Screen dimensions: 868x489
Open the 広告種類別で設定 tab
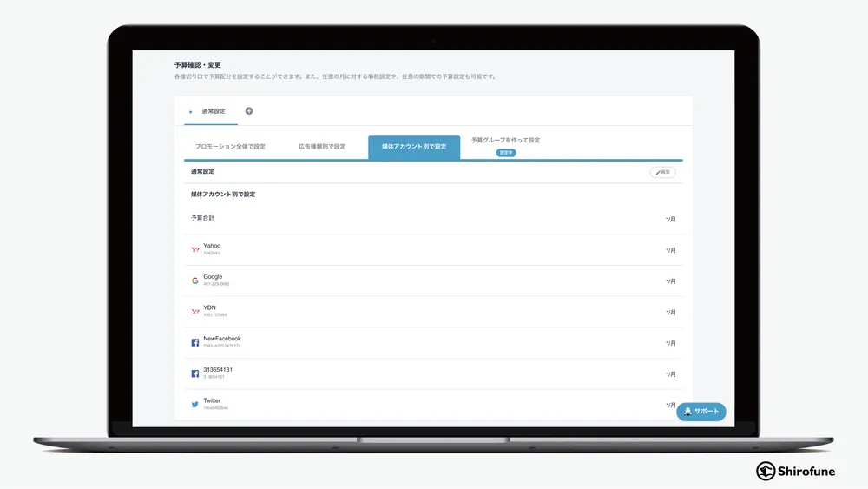click(322, 147)
